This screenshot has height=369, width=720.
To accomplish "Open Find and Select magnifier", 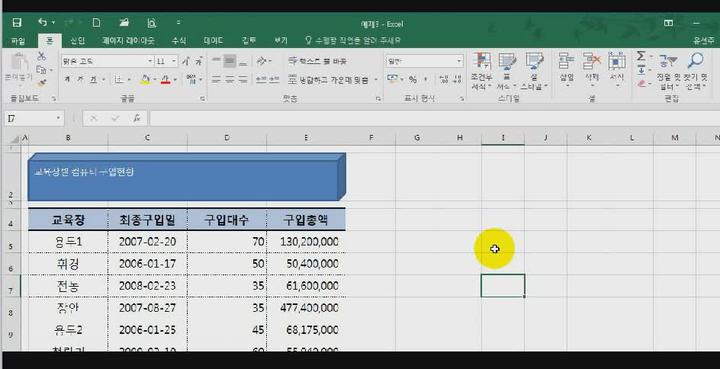I will point(695,71).
